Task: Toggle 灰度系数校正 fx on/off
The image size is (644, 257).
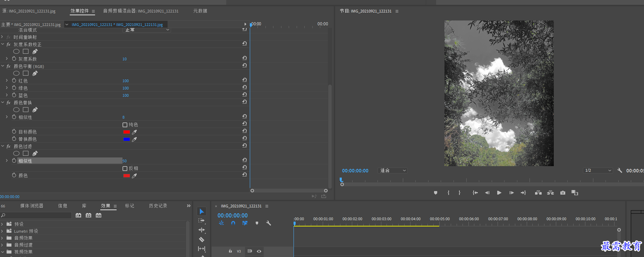Action: (8, 44)
